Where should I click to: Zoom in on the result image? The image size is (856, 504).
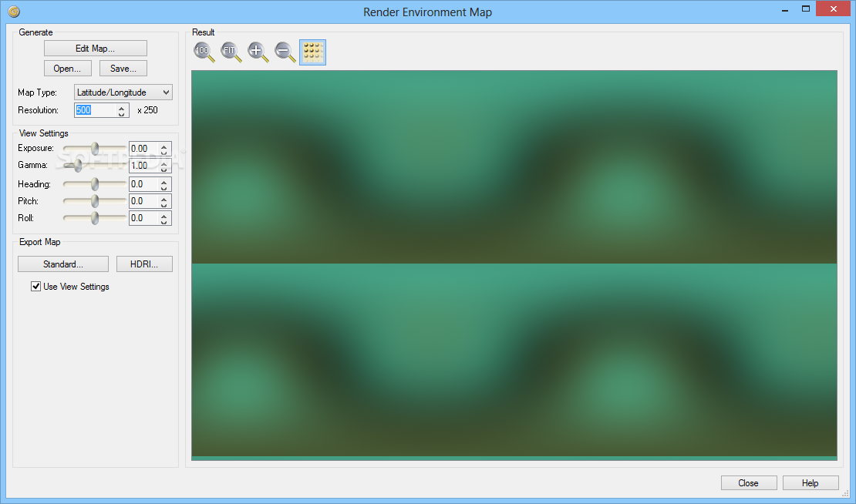click(258, 52)
